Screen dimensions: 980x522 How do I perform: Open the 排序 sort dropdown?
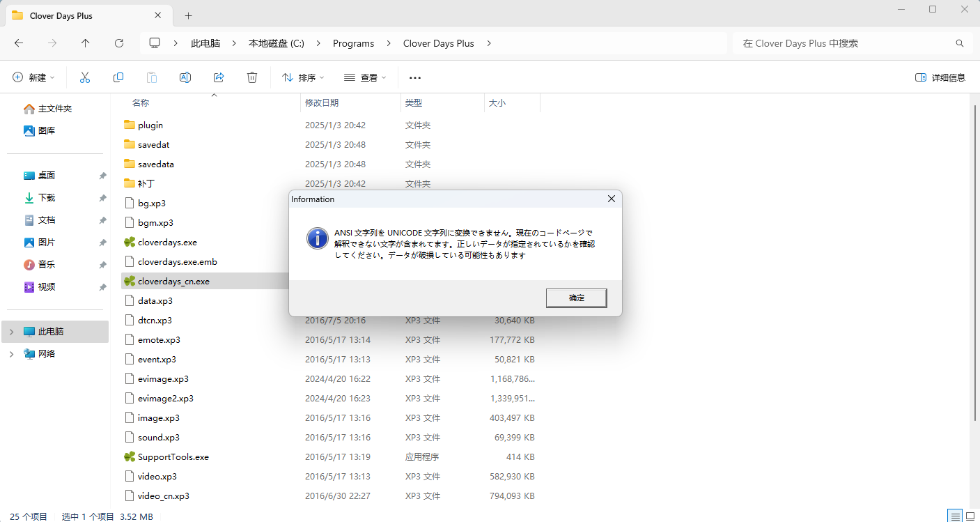[303, 77]
